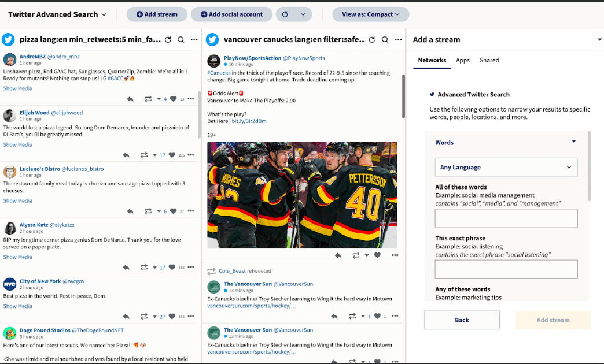The image size is (604, 364).
Task: Show Media on Alyssa Katz's tweet
Action: [18, 257]
